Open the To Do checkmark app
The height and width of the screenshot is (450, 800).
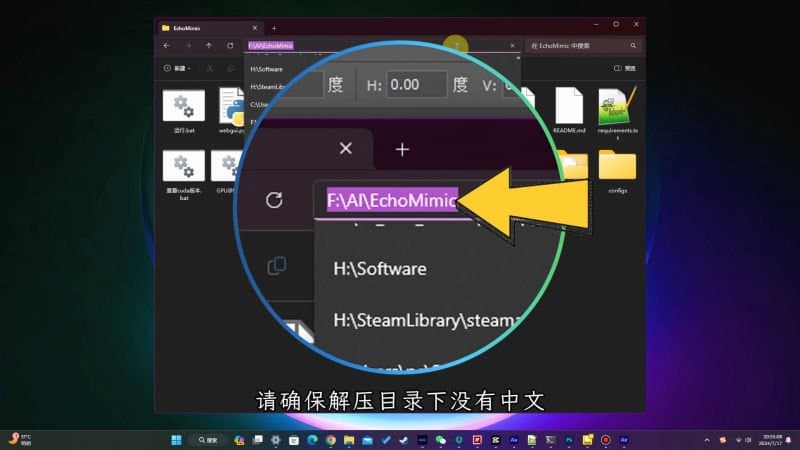click(386, 440)
